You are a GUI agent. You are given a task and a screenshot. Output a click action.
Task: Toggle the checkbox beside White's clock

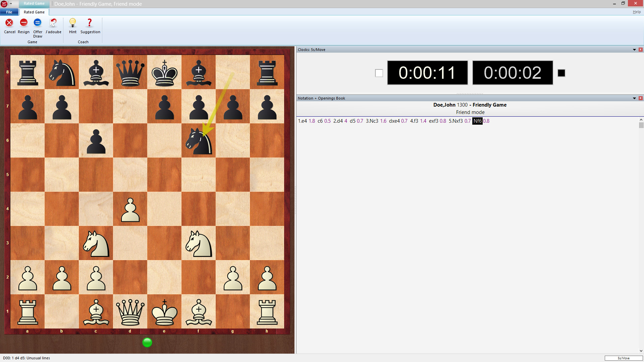(379, 73)
